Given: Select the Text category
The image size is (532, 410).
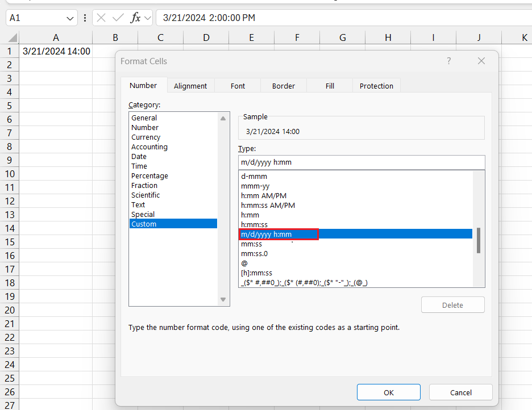Looking at the screenshot, I should pos(173,204).
